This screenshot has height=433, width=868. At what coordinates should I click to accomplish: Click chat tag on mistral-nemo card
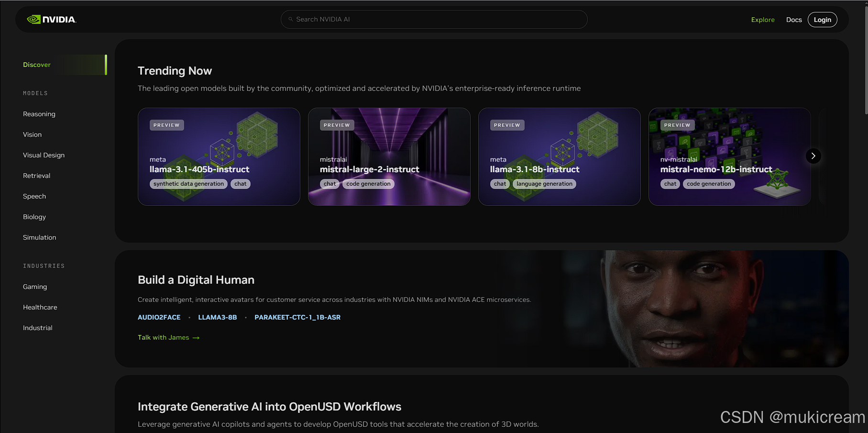pos(670,184)
